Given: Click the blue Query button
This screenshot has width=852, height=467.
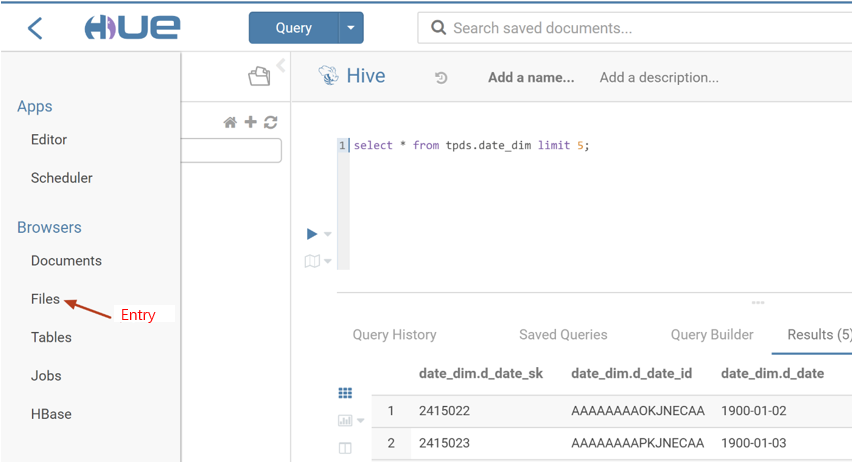Looking at the screenshot, I should tap(294, 28).
